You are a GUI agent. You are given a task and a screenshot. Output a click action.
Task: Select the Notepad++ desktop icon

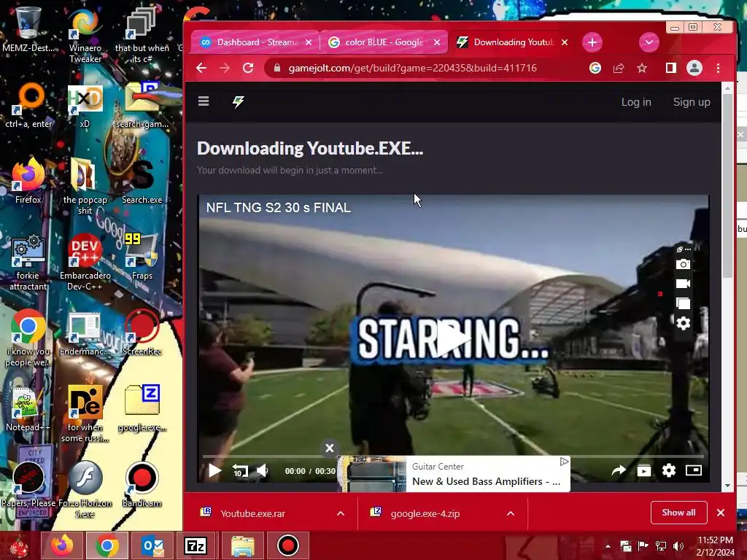28,408
